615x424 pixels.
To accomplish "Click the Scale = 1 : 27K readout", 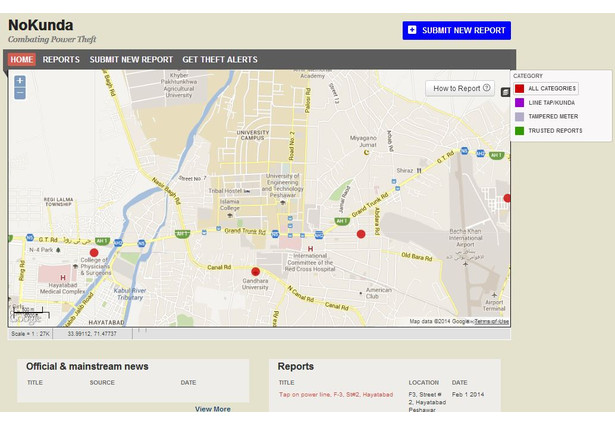I will 30,334.
